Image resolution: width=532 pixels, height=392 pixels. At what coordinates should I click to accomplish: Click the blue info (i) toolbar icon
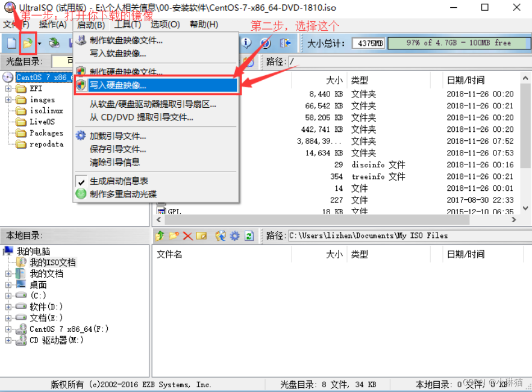click(246, 43)
